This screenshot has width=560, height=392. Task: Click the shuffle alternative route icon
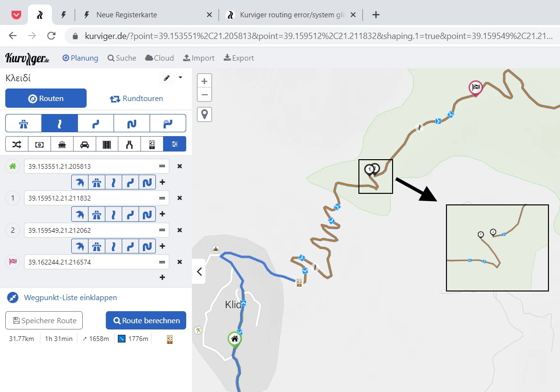click(17, 144)
